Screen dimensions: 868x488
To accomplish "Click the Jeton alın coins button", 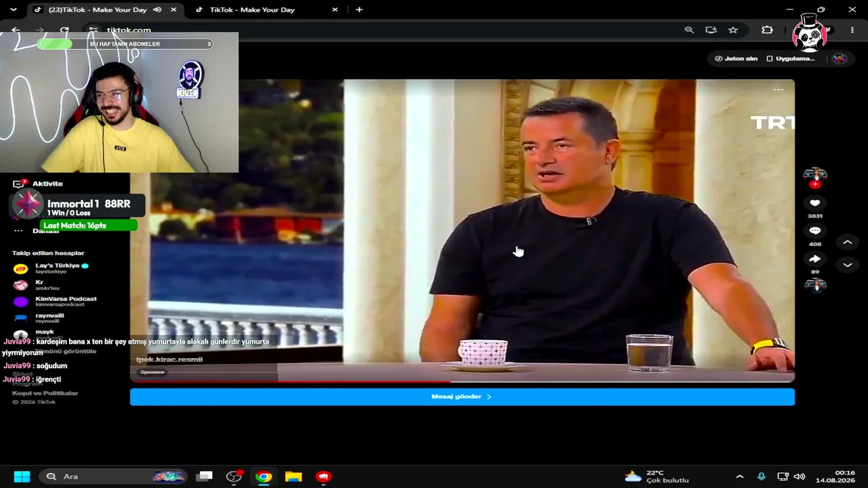I will 736,58.
